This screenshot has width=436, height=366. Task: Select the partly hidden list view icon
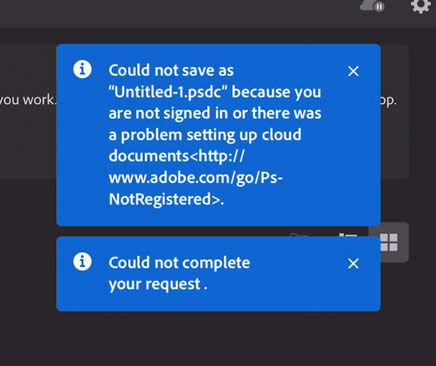[348, 235]
